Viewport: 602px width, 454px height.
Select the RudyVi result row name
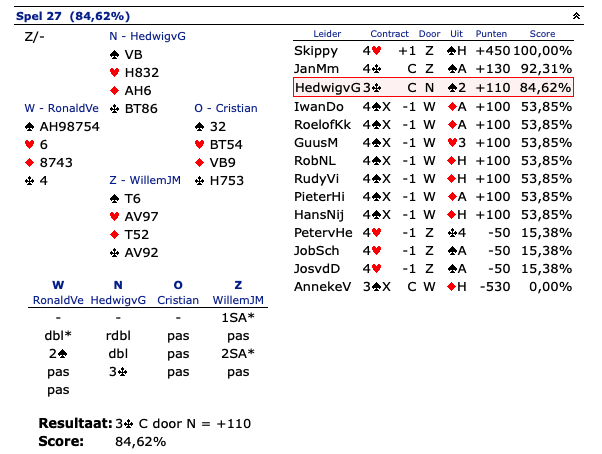coord(316,179)
